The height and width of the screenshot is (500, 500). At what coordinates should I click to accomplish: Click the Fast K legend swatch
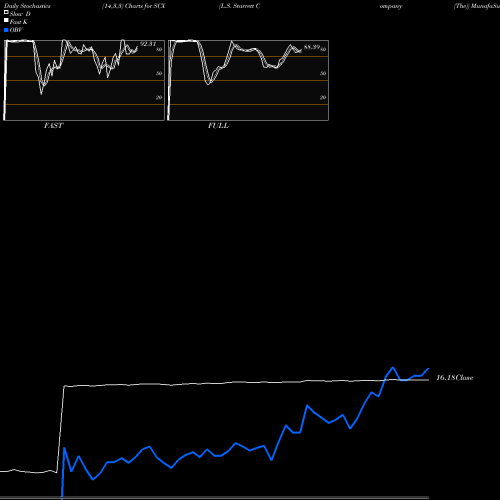click(x=6, y=20)
